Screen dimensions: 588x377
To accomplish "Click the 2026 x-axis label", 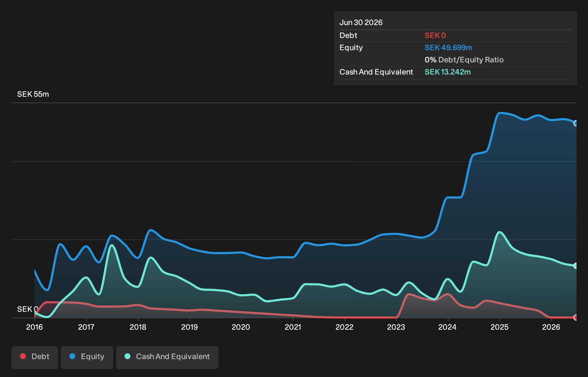I will coord(551,327).
